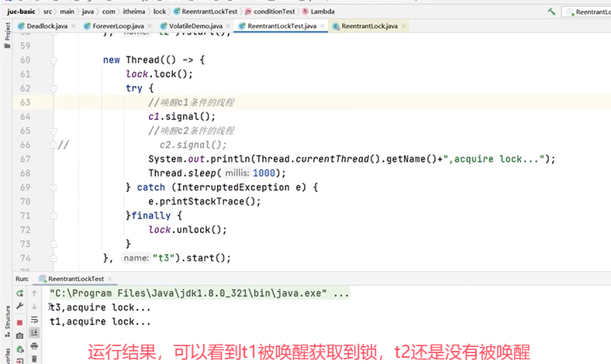Collapse the lambda fold at line 60
This screenshot has height=364, width=611.
click(54, 60)
